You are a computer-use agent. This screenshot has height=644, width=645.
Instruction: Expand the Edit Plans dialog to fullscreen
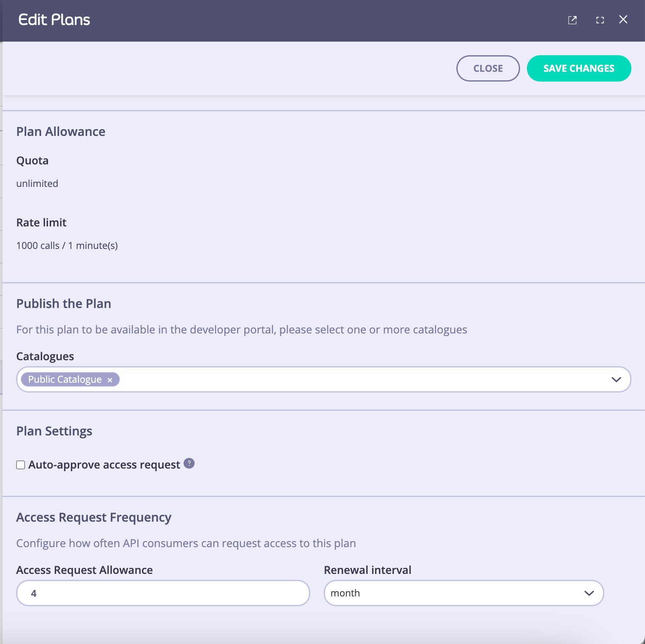tap(600, 20)
